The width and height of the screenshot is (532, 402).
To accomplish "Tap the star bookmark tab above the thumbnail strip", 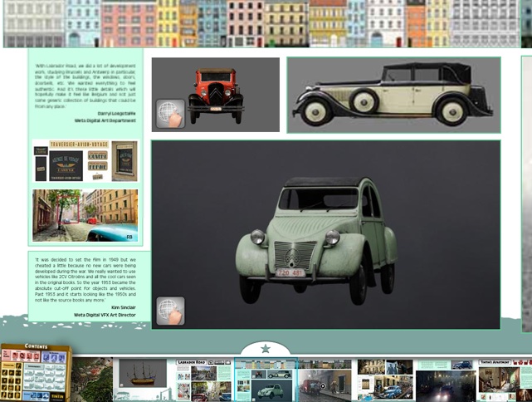I will [266, 348].
